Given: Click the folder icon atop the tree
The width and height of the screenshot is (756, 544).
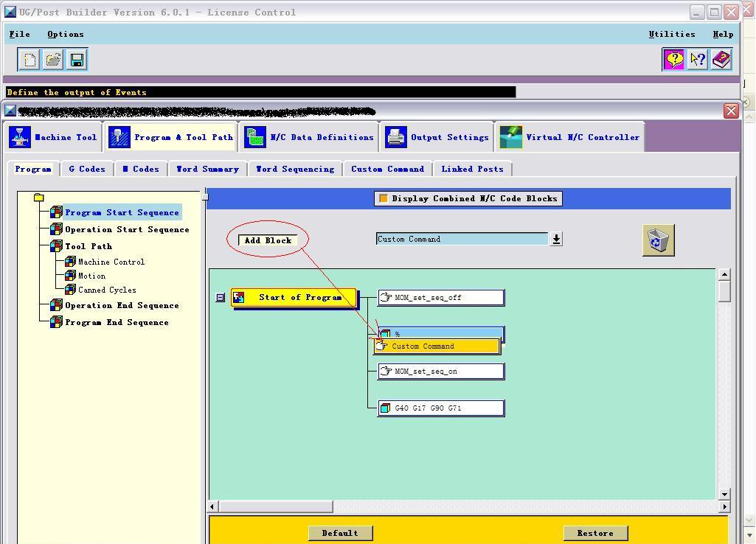Looking at the screenshot, I should tap(38, 197).
